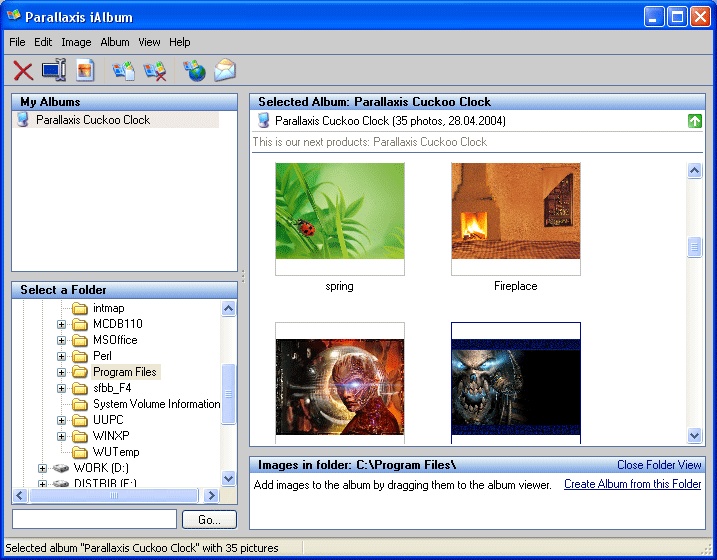
Task: Click the picture page toolbar icon
Action: (85, 70)
